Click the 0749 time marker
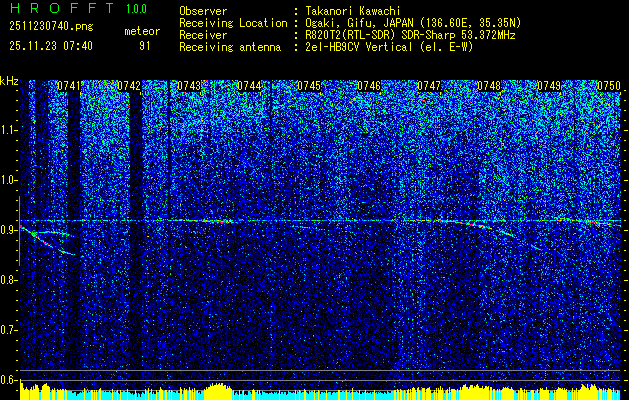629x400 pixels. click(549, 86)
